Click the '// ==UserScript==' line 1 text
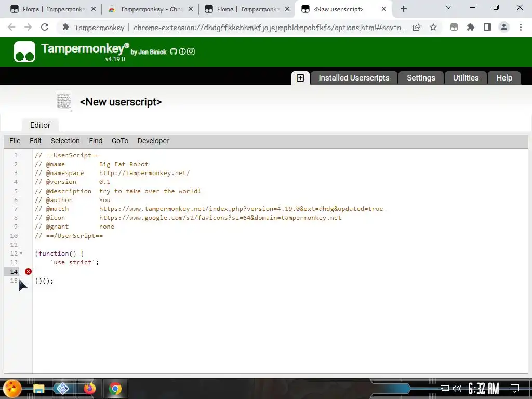The width and height of the screenshot is (532, 399). click(x=67, y=155)
